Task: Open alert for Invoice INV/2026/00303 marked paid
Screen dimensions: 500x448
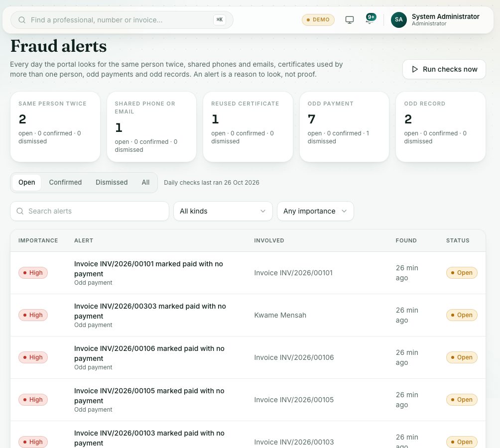Action: pos(150,311)
